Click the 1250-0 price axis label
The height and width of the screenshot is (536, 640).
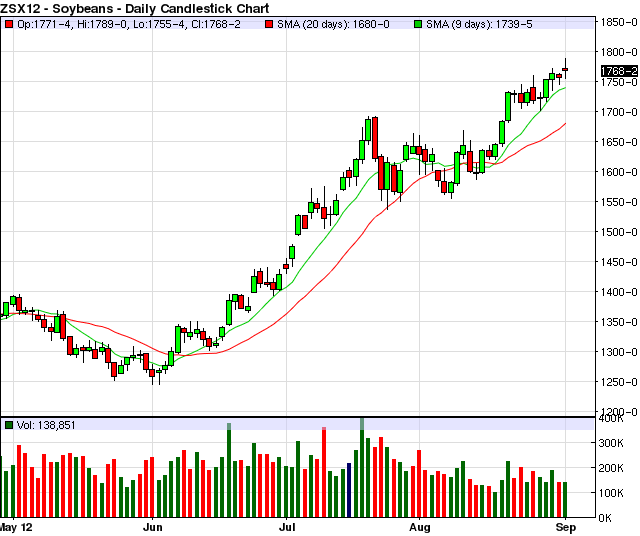click(618, 382)
